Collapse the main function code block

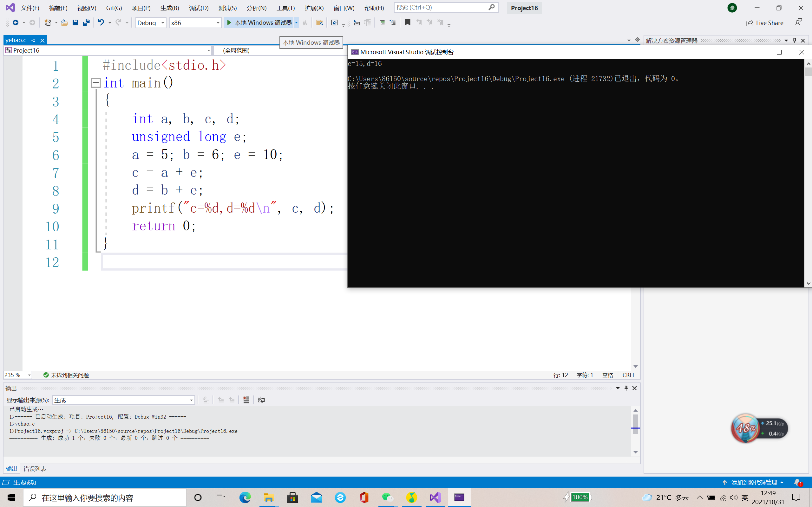(x=95, y=83)
